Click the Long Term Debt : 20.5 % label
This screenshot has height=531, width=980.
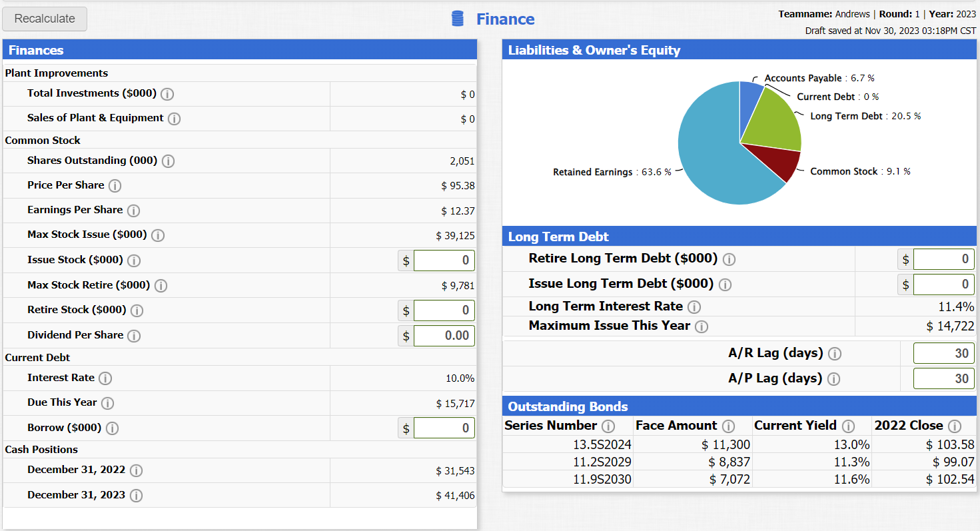[x=865, y=116]
